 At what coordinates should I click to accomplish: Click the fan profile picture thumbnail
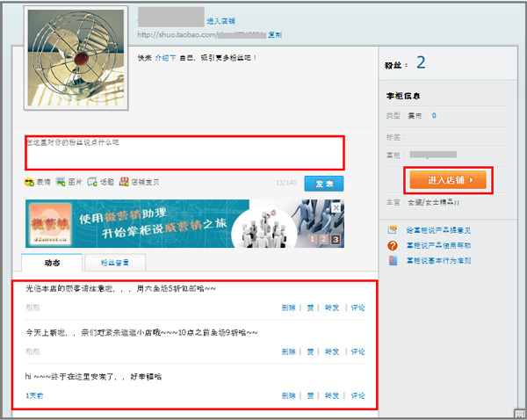pos(76,58)
